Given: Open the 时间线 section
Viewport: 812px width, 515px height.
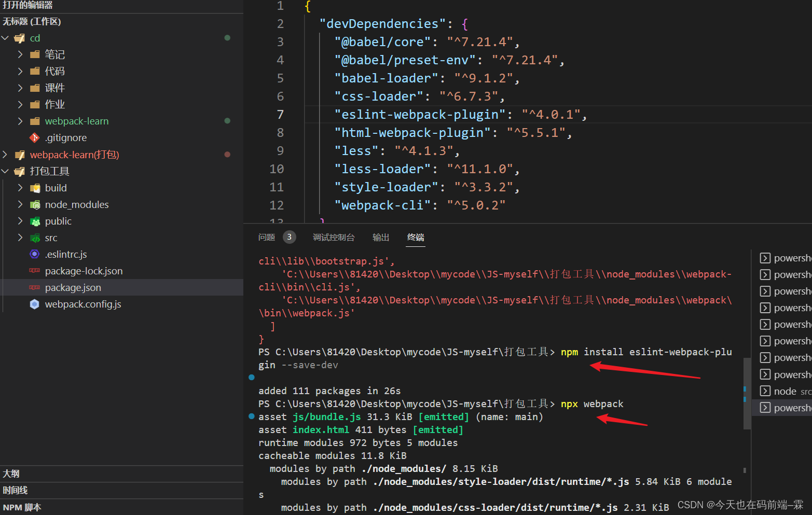Looking at the screenshot, I should point(16,490).
